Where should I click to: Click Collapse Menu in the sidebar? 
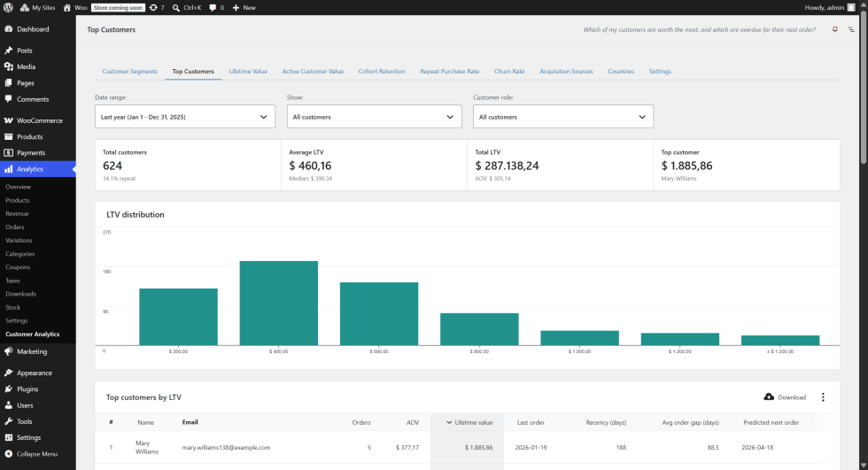pos(36,454)
